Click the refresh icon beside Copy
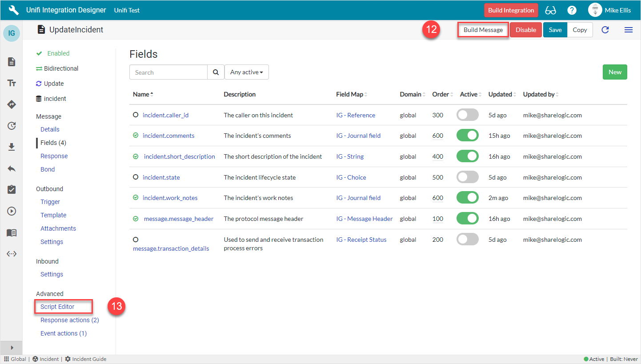 tap(605, 30)
